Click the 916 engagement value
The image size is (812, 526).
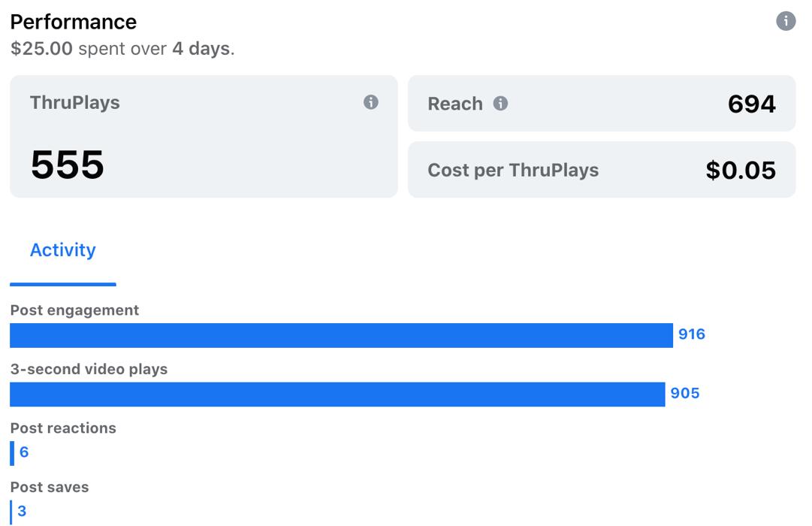[692, 334]
